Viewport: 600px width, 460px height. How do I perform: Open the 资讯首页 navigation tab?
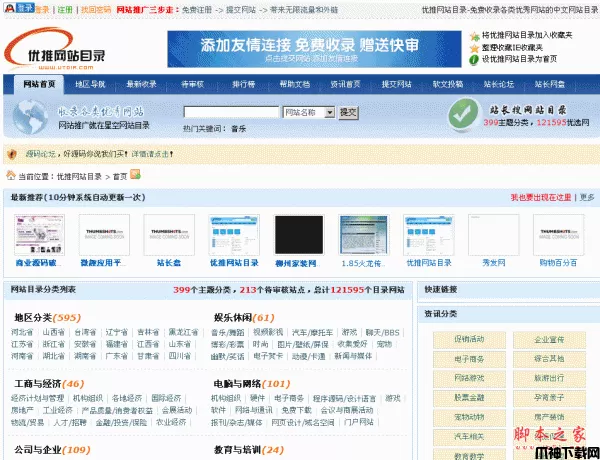pos(346,85)
